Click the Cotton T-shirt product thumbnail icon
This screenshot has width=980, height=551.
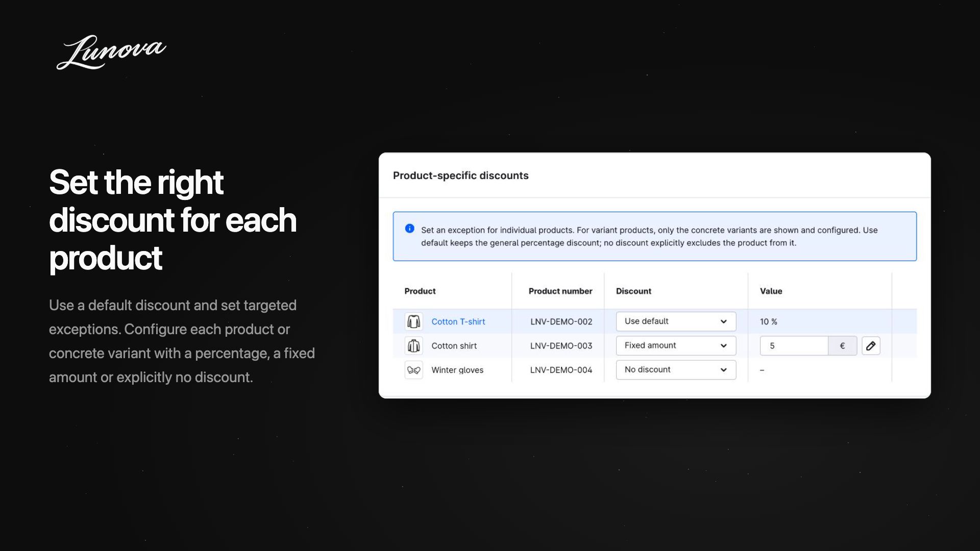[x=413, y=321]
